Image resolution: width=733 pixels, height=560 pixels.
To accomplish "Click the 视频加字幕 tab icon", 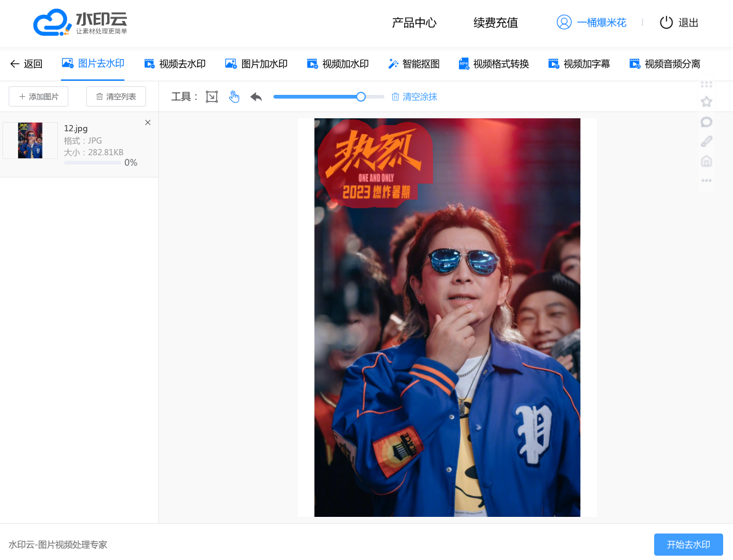I will point(554,63).
